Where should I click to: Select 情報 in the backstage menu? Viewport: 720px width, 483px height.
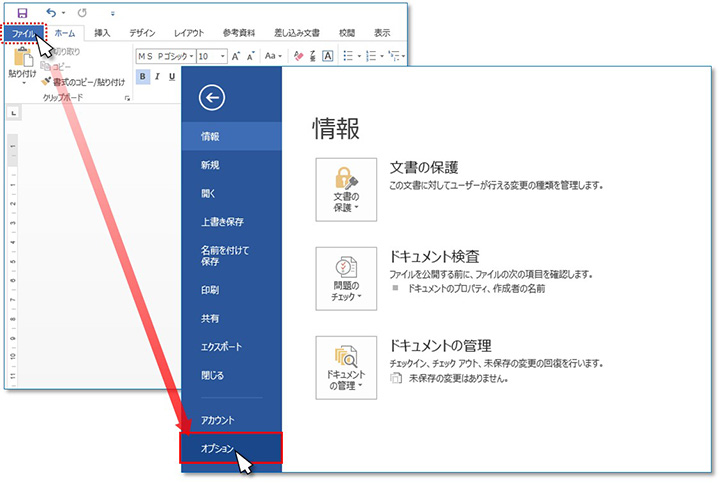[231, 136]
